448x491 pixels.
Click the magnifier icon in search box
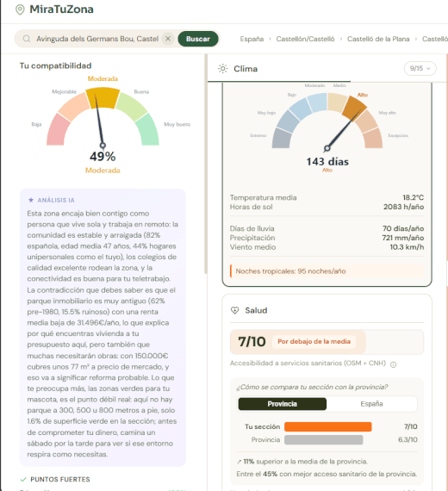pos(27,39)
